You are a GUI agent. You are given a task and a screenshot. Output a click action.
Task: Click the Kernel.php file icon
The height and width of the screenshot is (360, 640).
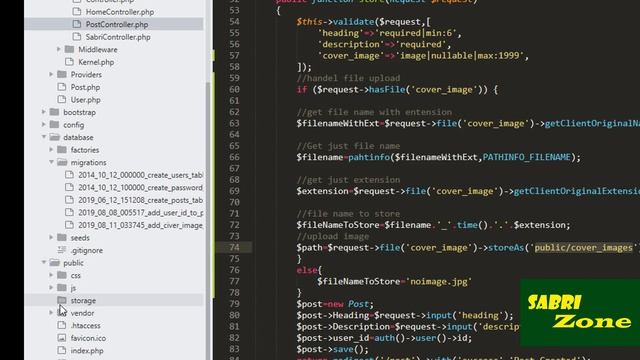(69, 62)
